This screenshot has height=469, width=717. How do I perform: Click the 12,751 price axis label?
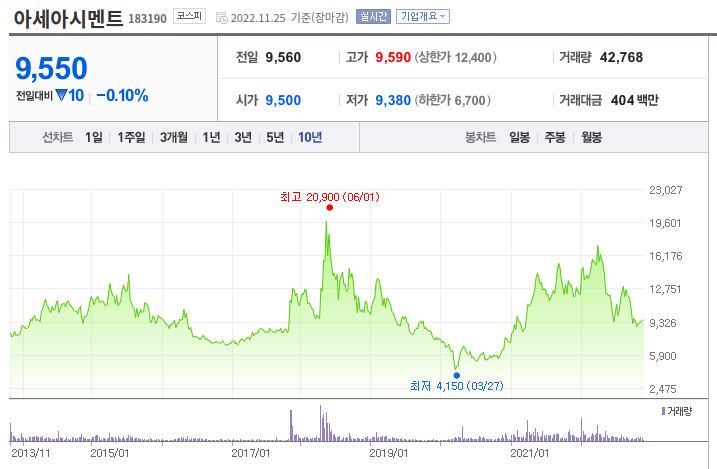[665, 289]
